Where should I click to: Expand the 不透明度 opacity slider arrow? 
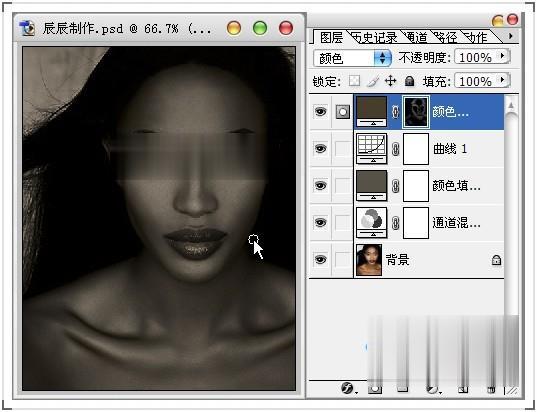point(503,56)
